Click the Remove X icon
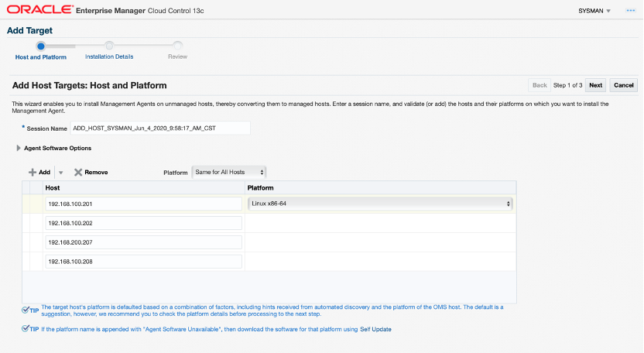644x353 pixels. 78,172
